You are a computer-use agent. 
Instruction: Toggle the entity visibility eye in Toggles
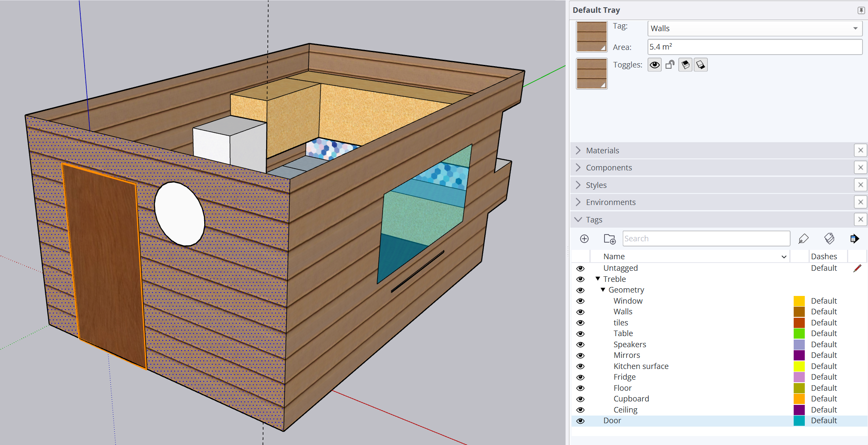pos(654,65)
